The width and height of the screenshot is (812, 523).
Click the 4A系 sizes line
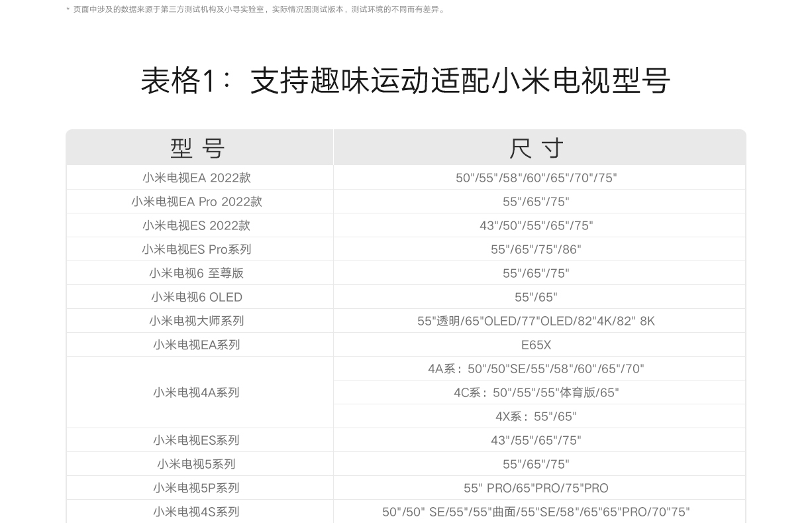click(536, 369)
